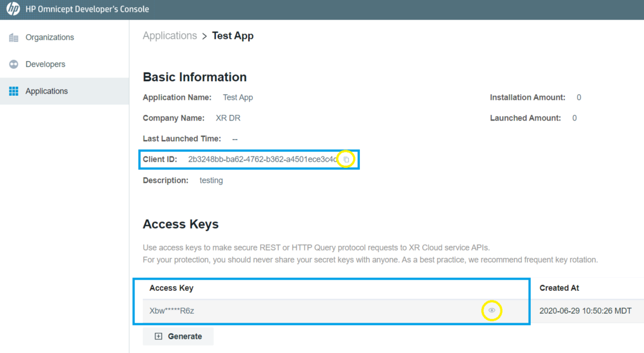The height and width of the screenshot is (353, 644).
Task: Reveal the hidden access key
Action: (x=492, y=310)
